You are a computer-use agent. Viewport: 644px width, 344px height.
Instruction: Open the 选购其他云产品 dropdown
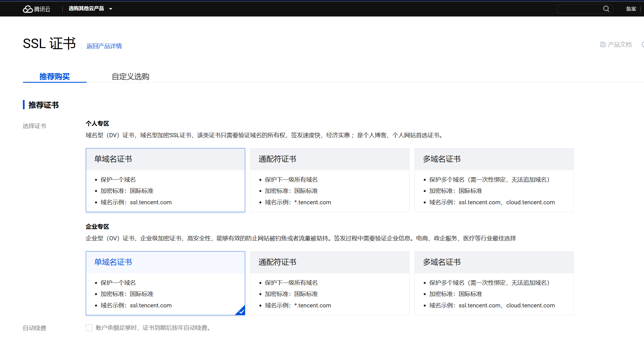click(x=91, y=9)
